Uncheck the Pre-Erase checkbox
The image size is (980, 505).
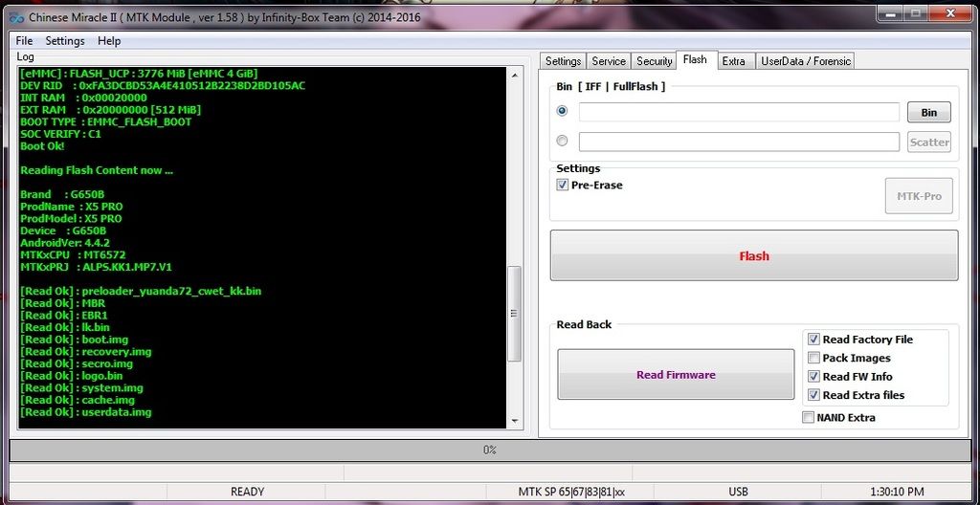(x=563, y=186)
